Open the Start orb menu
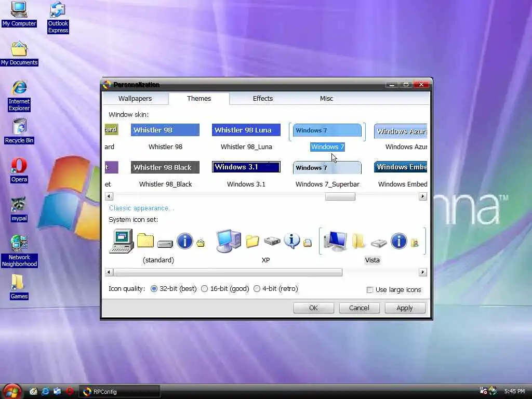Viewport: 532px width, 399px height. coord(11,391)
